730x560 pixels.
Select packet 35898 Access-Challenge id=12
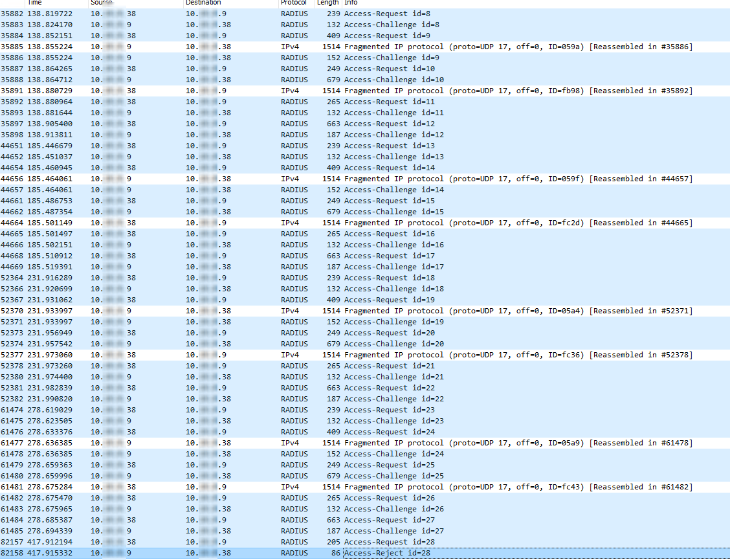click(x=259, y=135)
